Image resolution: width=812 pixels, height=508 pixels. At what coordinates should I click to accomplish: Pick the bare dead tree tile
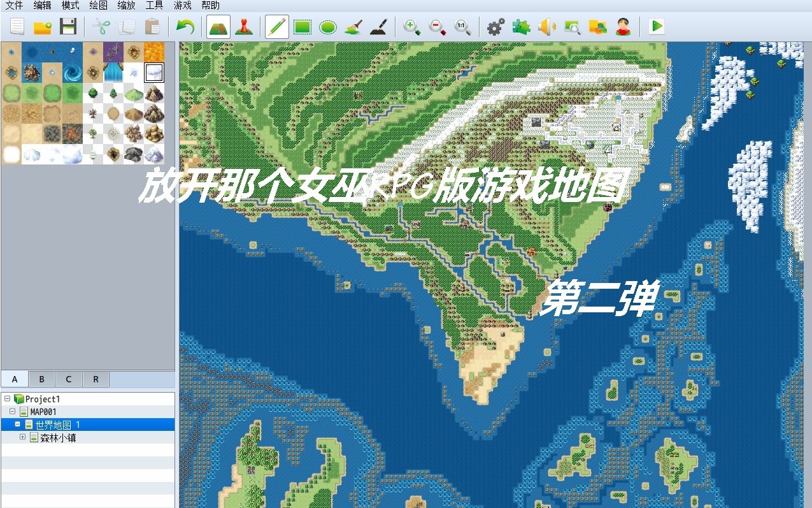[93, 113]
